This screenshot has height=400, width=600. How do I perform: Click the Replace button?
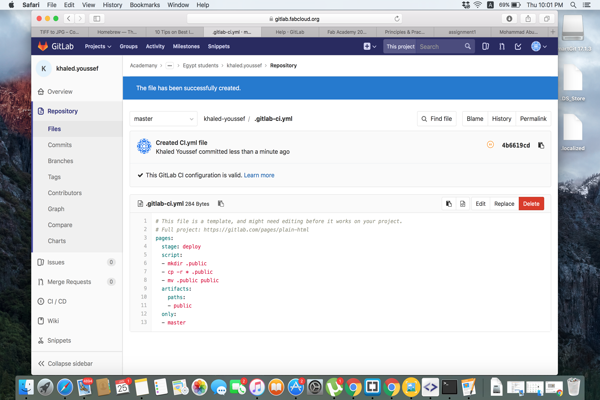(x=504, y=204)
